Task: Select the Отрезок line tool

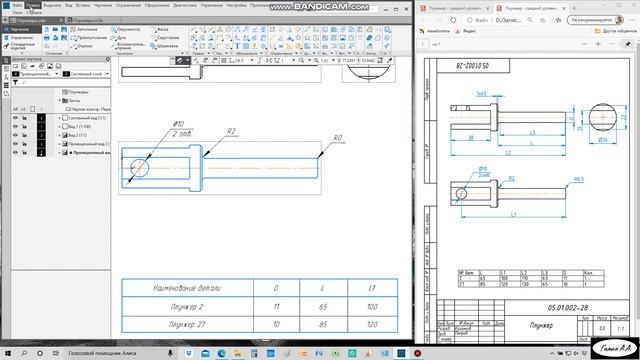Action: (82, 46)
